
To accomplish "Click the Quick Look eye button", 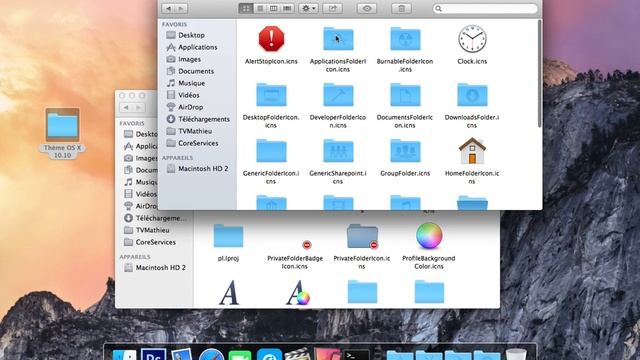I will pos(367,8).
